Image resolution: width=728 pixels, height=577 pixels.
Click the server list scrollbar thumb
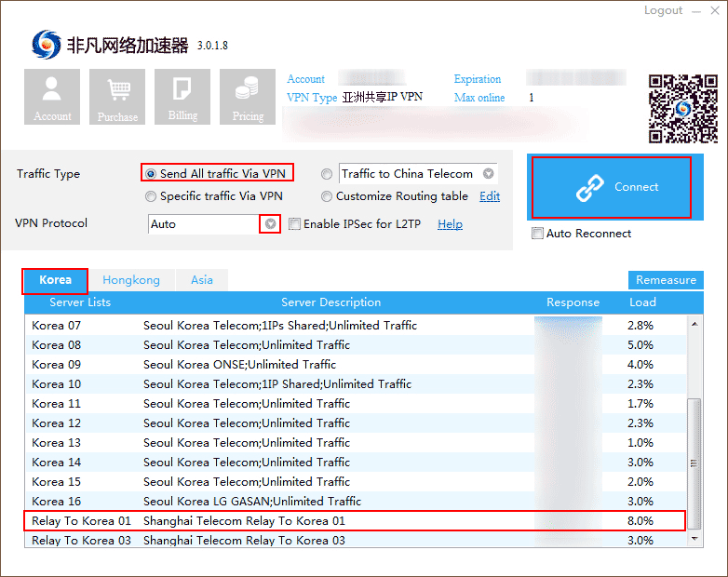point(694,463)
